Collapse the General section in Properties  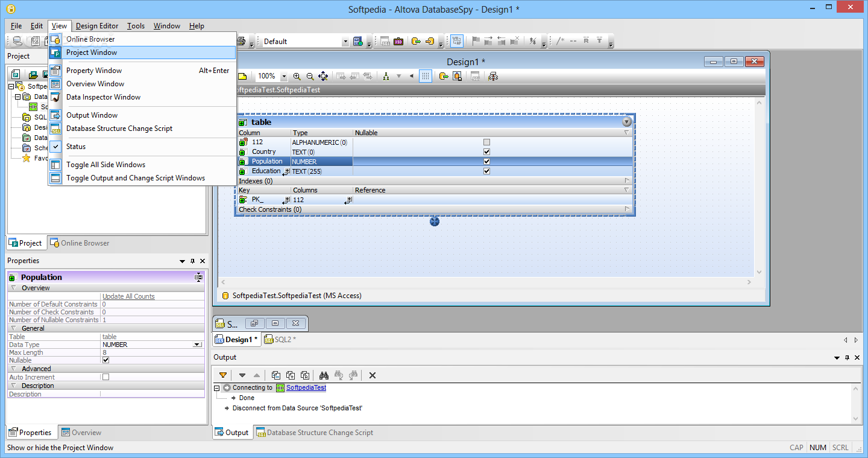[x=13, y=328]
